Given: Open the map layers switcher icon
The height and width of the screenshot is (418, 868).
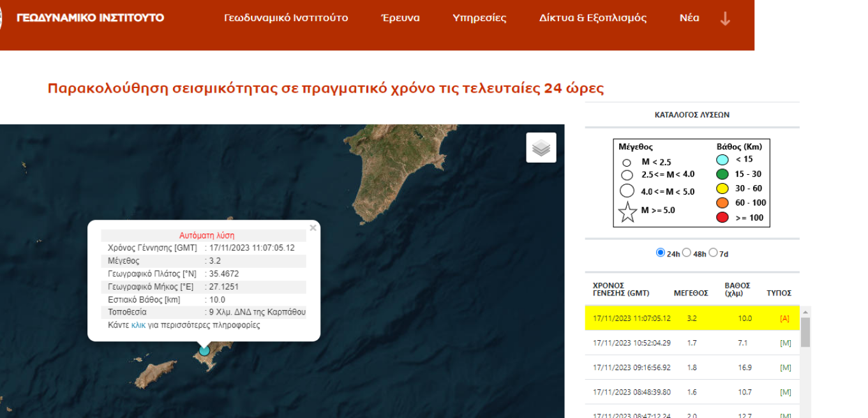Looking at the screenshot, I should click(541, 147).
